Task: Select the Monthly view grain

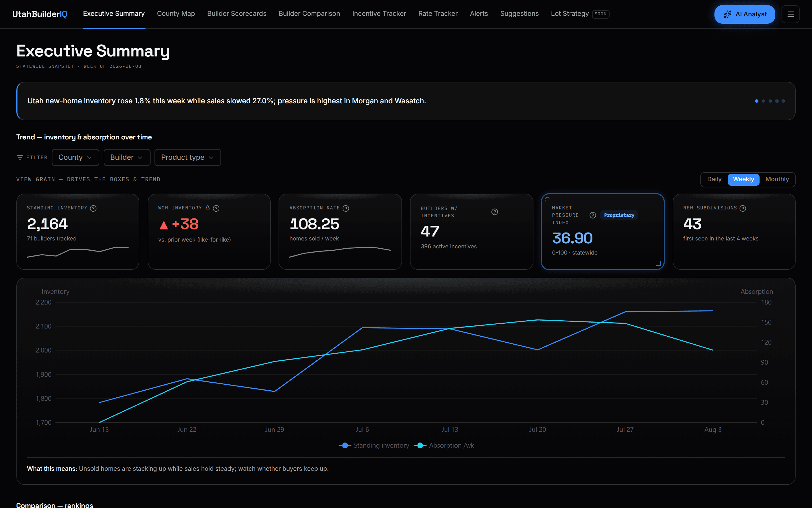Action: pyautogui.click(x=777, y=179)
